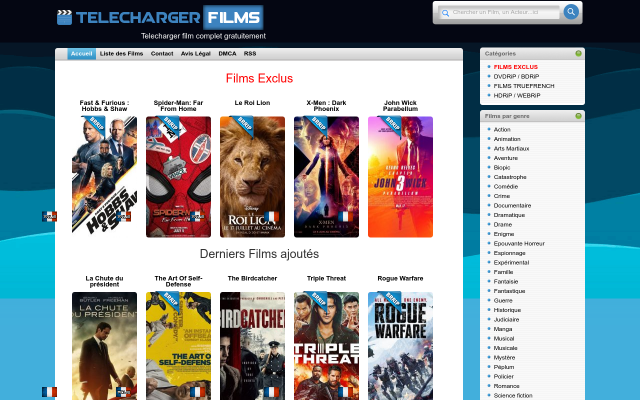The width and height of the screenshot is (640, 400).
Task: Click the Telecharger Films site logo
Action: point(160,18)
